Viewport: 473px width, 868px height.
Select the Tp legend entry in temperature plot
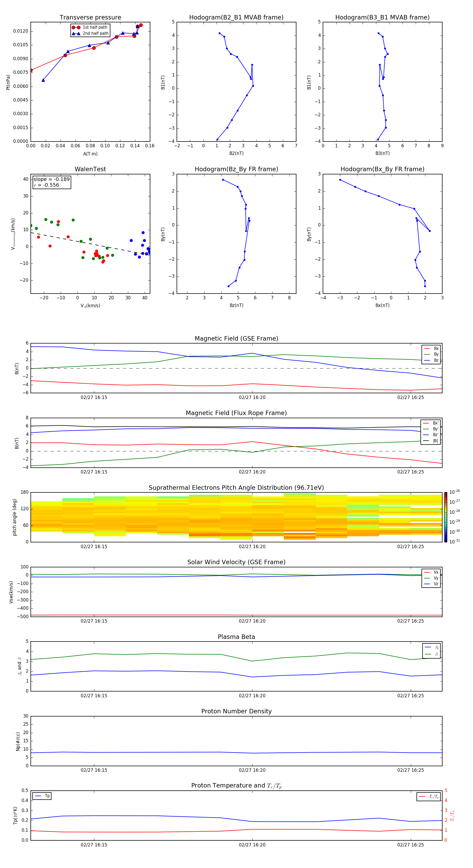point(42,796)
